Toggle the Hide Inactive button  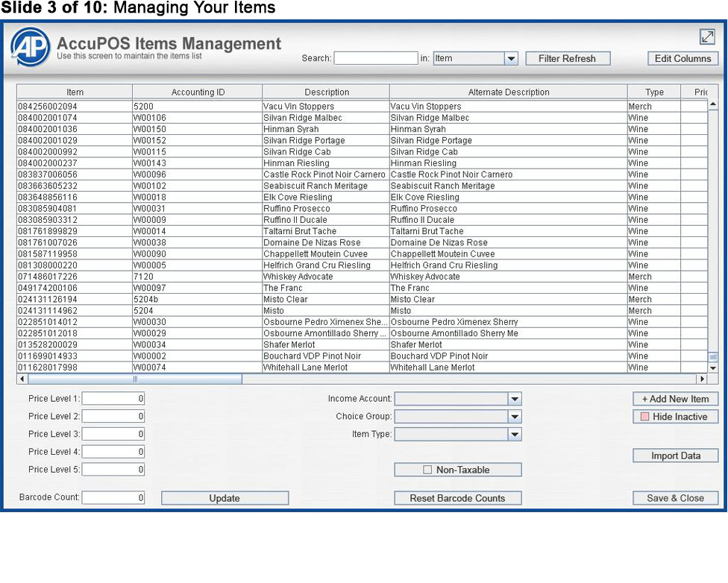[675, 417]
